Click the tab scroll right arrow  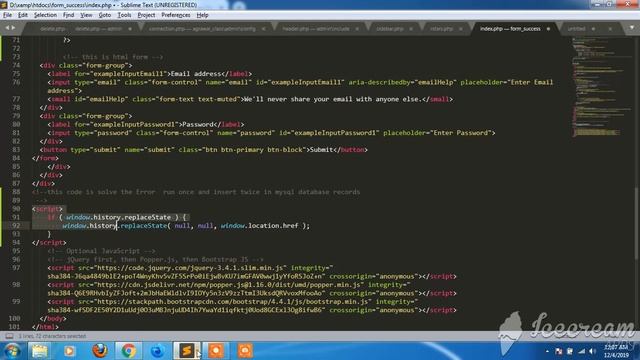[13, 28]
